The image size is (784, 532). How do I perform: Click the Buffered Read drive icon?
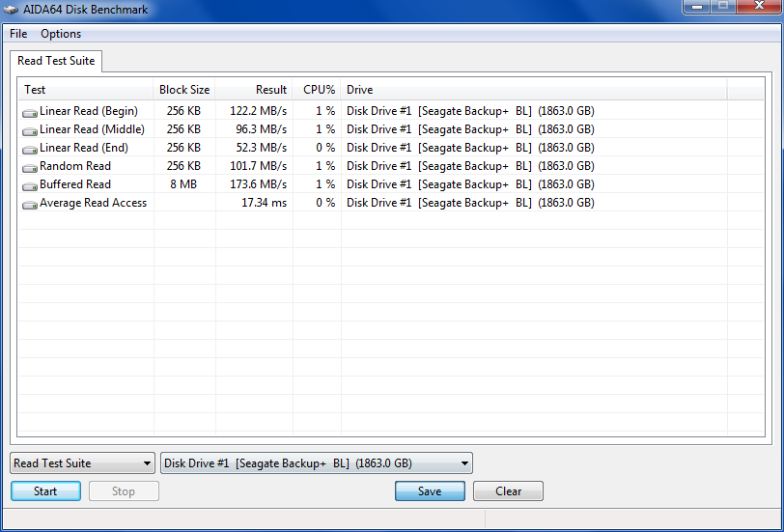(30, 185)
